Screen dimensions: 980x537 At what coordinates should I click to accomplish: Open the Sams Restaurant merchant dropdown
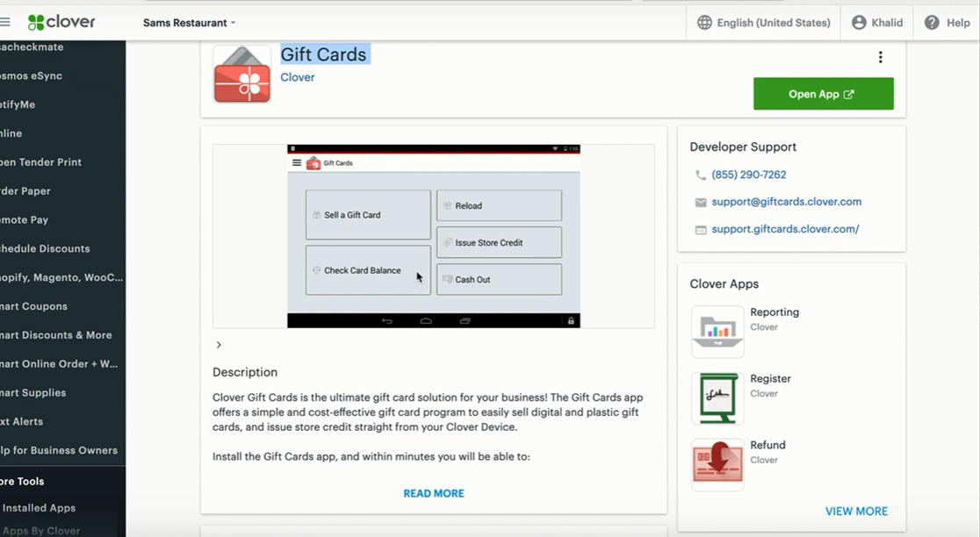pos(189,23)
